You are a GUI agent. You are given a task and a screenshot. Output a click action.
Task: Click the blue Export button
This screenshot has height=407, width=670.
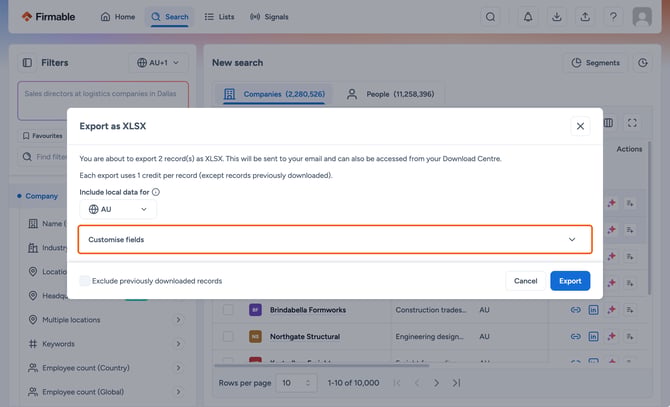[570, 281]
